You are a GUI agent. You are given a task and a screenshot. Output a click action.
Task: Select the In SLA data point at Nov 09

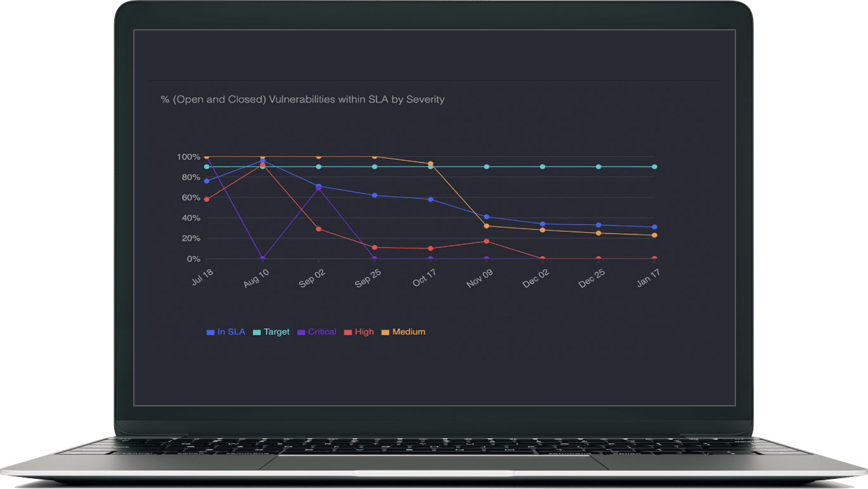(487, 217)
